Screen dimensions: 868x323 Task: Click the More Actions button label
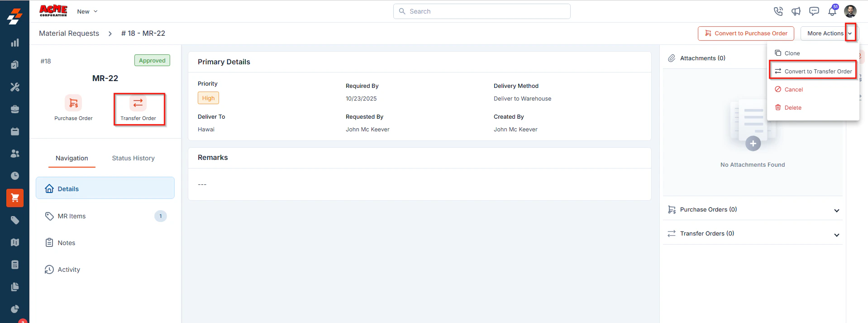pyautogui.click(x=825, y=33)
